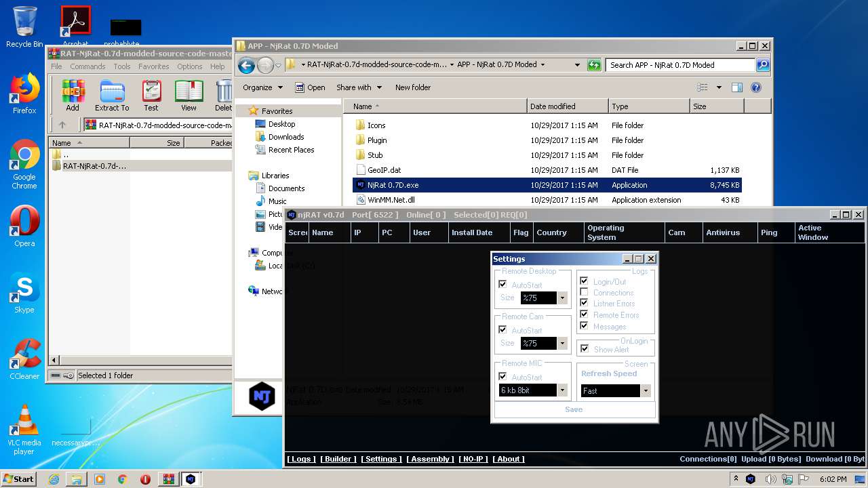Image resolution: width=868 pixels, height=488 pixels.
Task: Open Explorer help icon
Action: coord(756,87)
